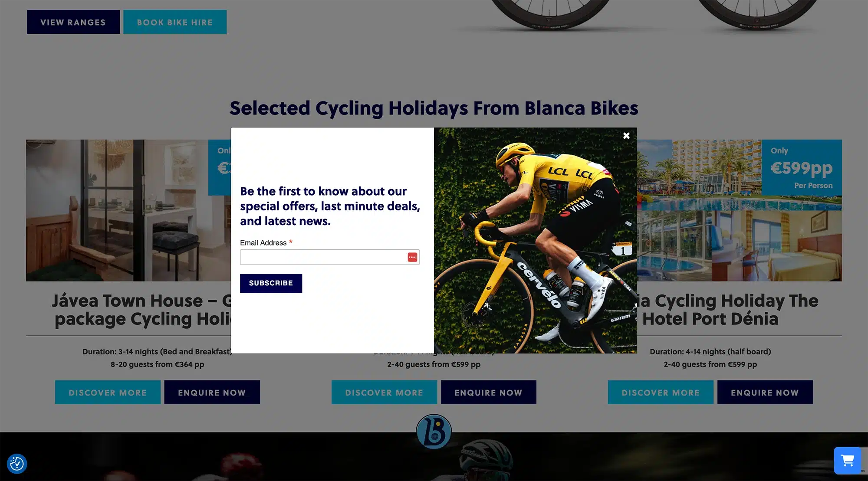Click the Jávea Town House holiday title

tap(141, 310)
